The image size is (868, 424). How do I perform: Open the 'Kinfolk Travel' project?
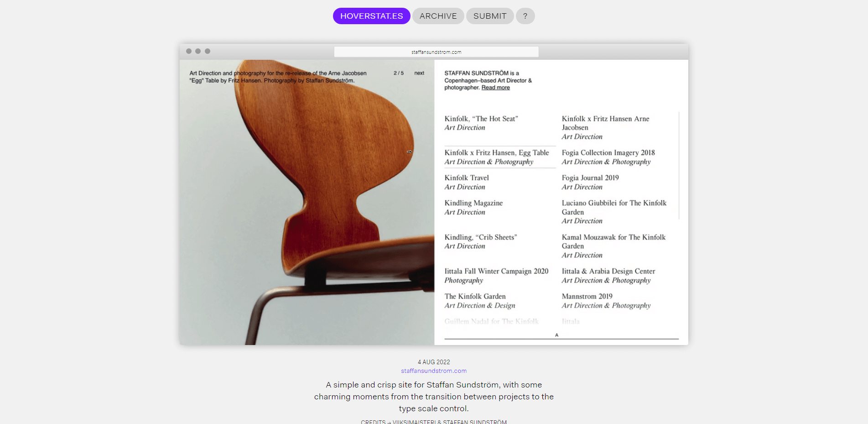click(467, 178)
